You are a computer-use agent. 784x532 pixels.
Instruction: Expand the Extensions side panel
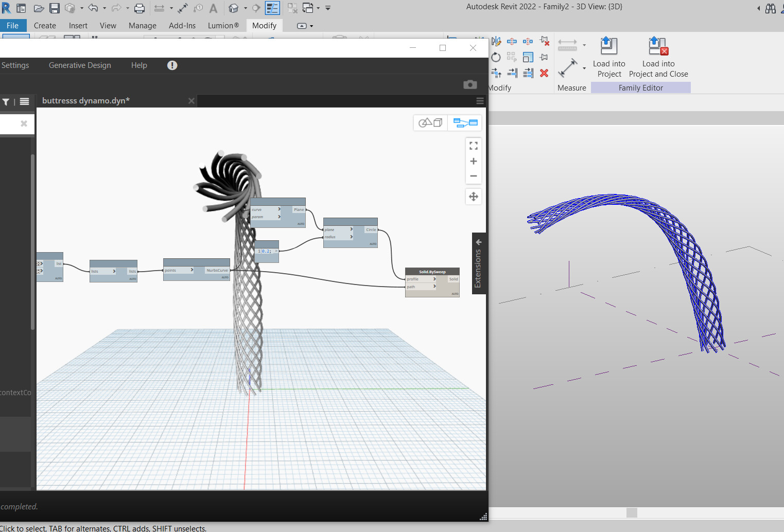click(x=478, y=242)
